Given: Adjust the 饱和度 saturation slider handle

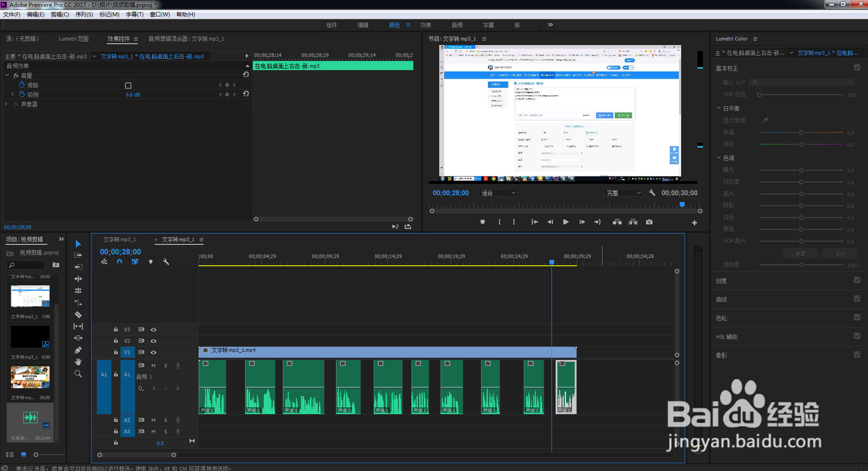Looking at the screenshot, I should 801,265.
